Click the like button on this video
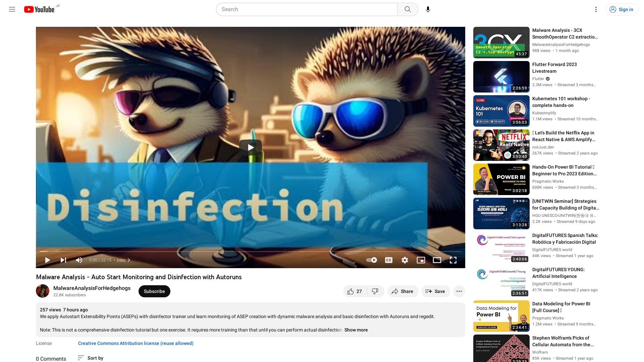The width and height of the screenshot is (644, 362). (x=354, y=291)
